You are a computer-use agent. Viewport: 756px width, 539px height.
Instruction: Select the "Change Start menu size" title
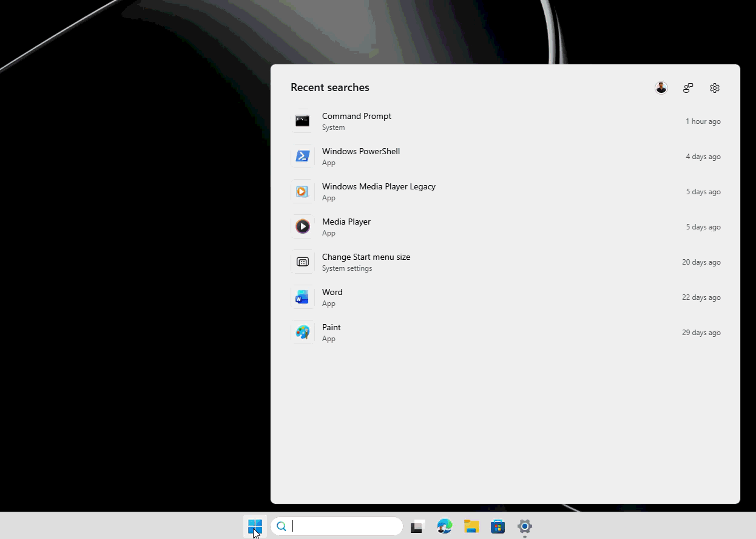pos(366,257)
